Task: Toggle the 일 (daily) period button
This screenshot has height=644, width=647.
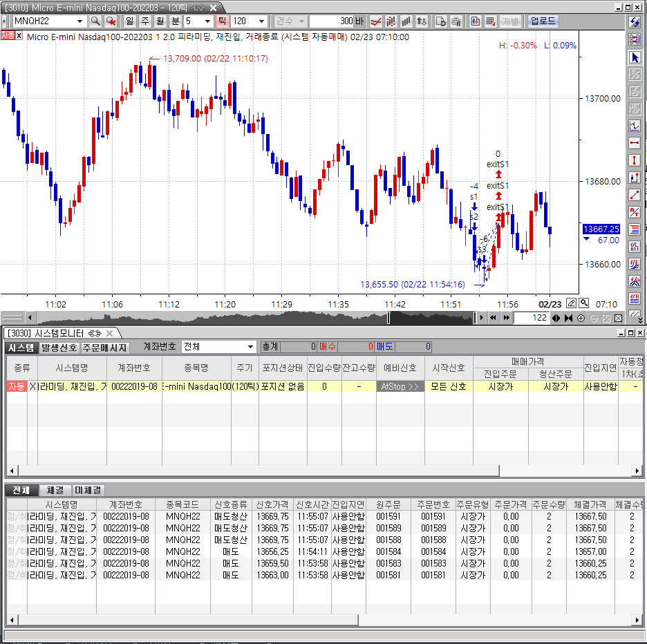Action: (129, 21)
